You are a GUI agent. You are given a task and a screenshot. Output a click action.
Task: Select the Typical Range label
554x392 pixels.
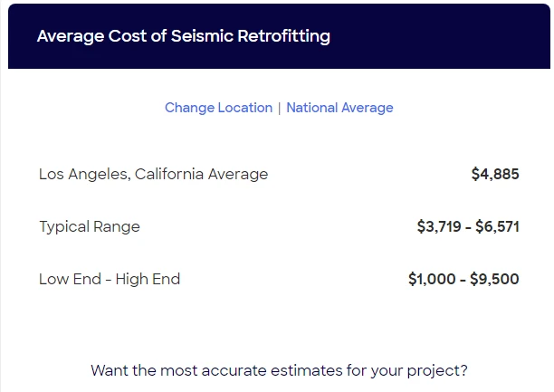click(x=90, y=226)
